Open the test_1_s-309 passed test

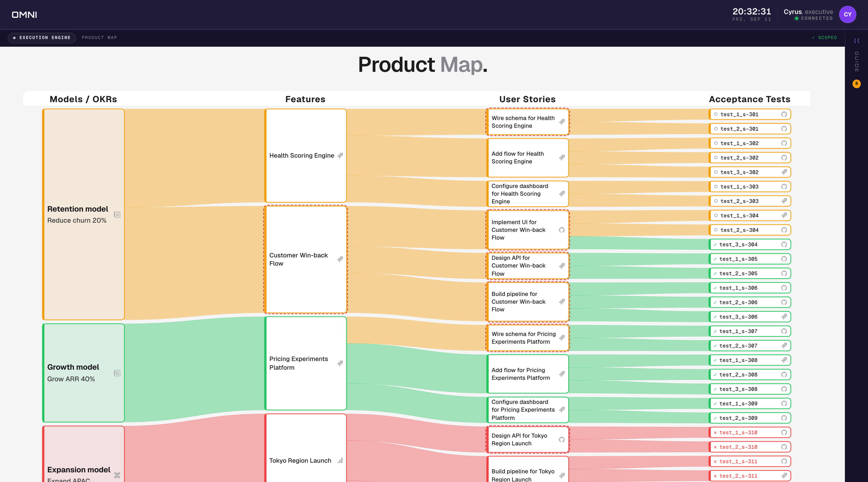click(x=750, y=403)
